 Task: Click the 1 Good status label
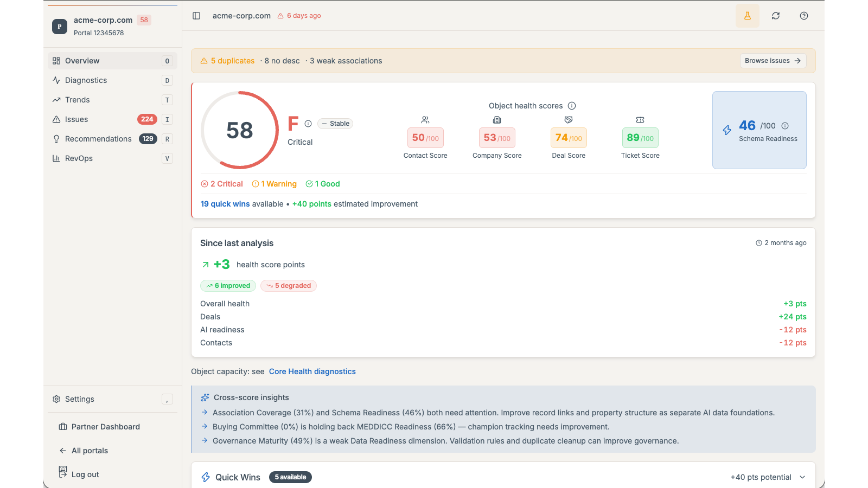(323, 184)
